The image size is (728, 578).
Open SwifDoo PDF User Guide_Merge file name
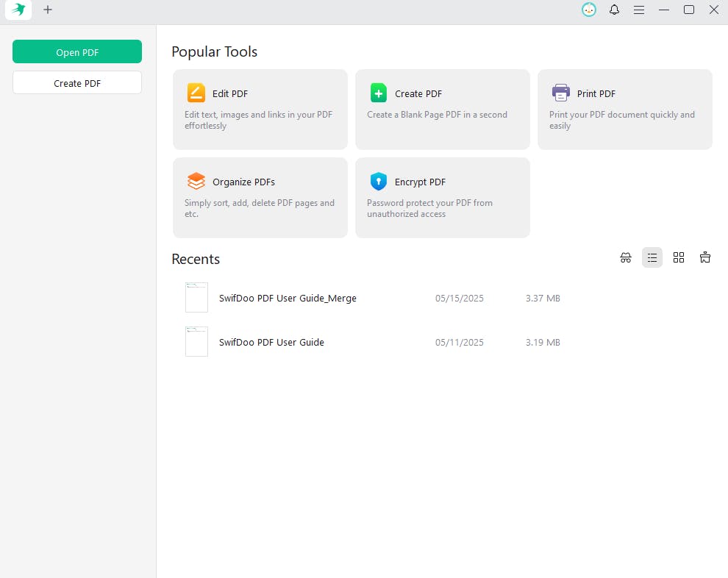[x=288, y=298]
